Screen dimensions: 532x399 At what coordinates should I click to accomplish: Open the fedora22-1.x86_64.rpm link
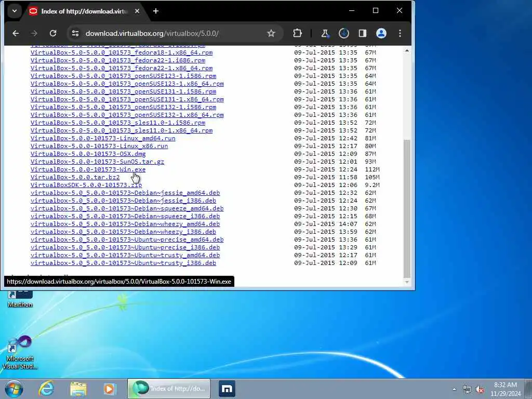[122, 68]
